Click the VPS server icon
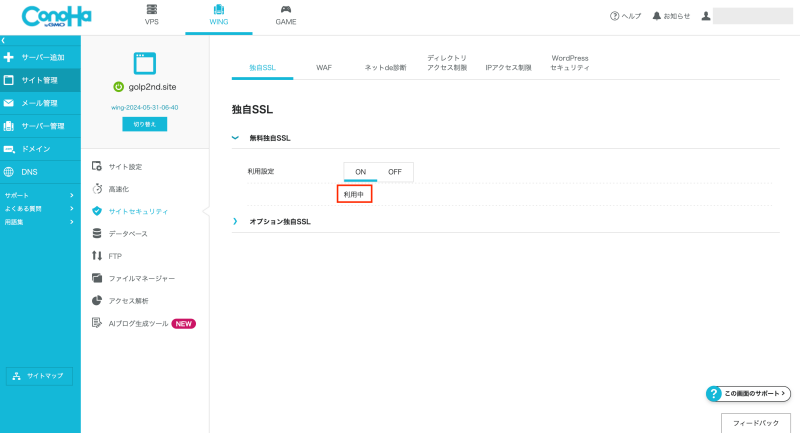The image size is (800, 433). pyautogui.click(x=152, y=9)
